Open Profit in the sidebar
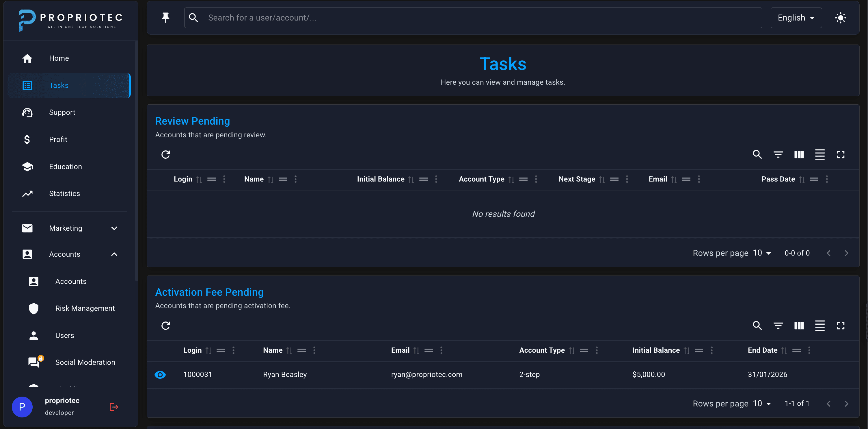The image size is (868, 429). 69,140
